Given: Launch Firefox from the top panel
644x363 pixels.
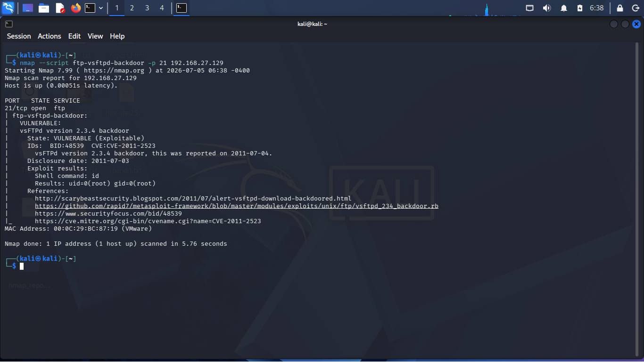Looking at the screenshot, I should point(75,8).
